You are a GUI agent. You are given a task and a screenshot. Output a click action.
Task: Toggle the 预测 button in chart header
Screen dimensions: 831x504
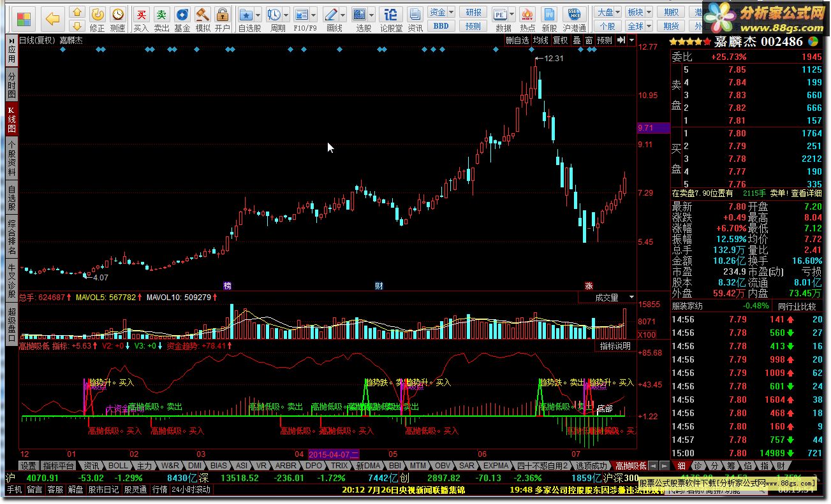(604, 40)
